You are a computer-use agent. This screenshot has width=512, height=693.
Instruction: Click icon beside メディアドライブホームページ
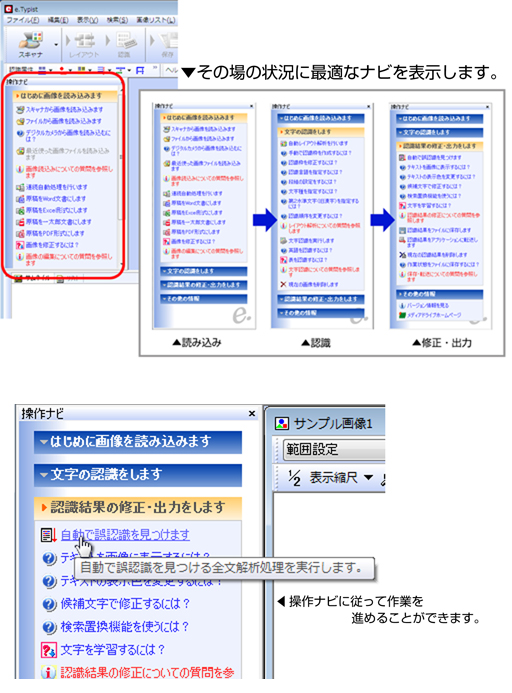tap(402, 315)
